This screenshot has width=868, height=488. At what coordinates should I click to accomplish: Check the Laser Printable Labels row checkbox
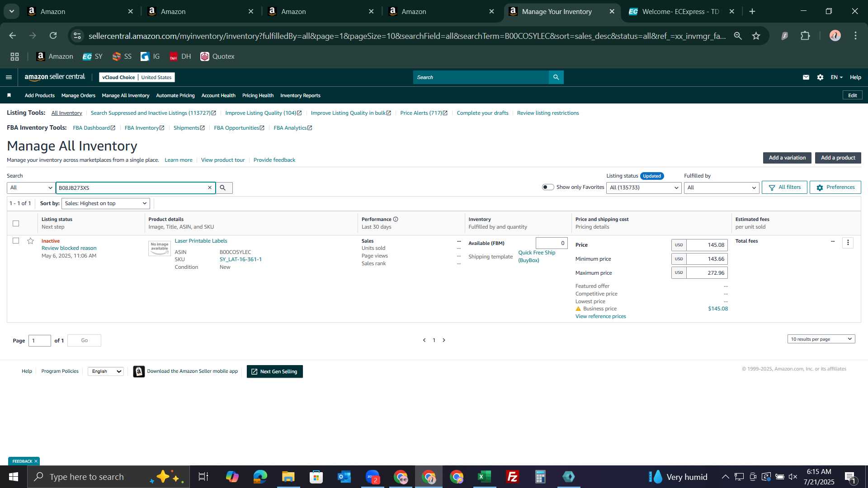click(16, 241)
